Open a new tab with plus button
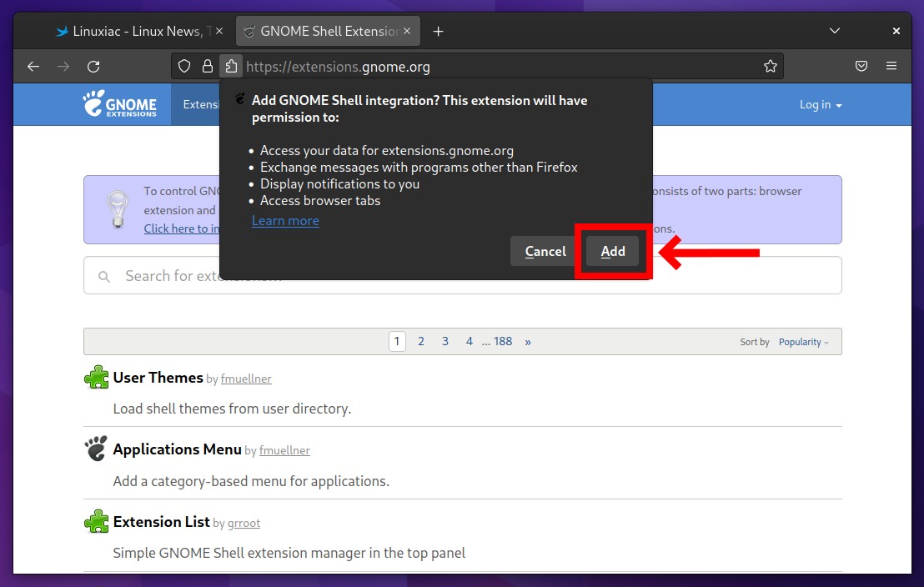This screenshot has width=924, height=587. coord(438,31)
